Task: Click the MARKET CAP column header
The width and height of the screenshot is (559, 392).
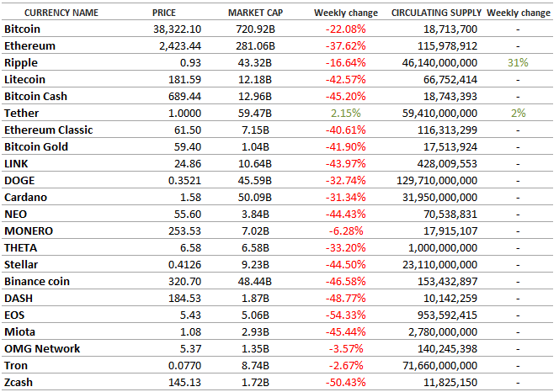Action: coord(256,13)
